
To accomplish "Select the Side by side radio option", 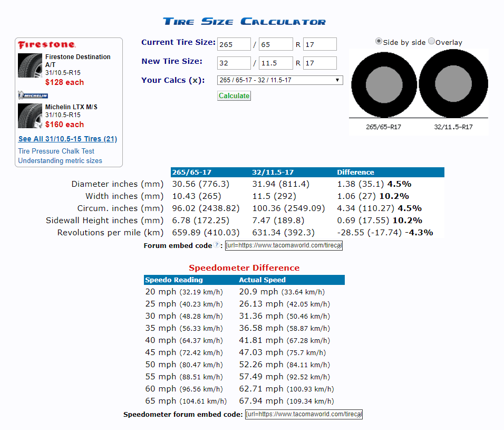I will 379,41.
